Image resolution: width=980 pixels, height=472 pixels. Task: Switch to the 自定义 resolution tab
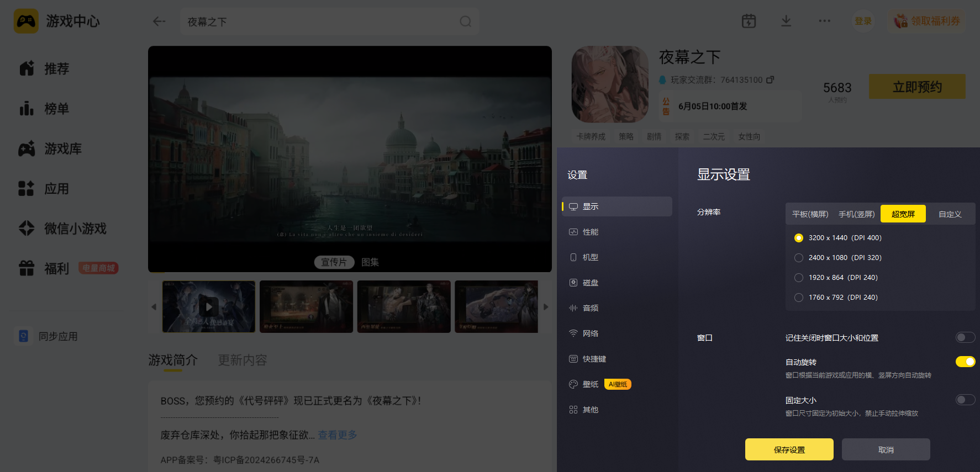tap(950, 214)
